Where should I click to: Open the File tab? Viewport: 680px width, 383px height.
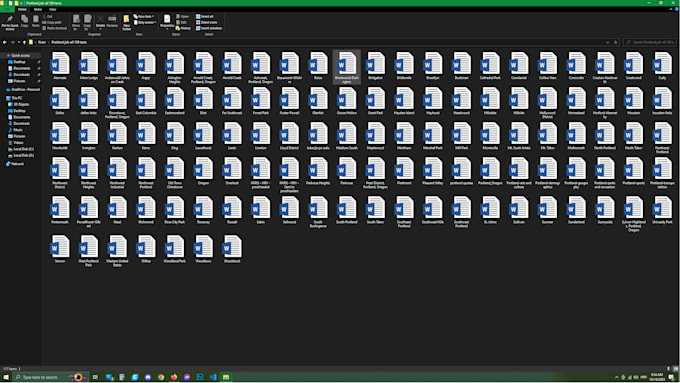[7, 9]
